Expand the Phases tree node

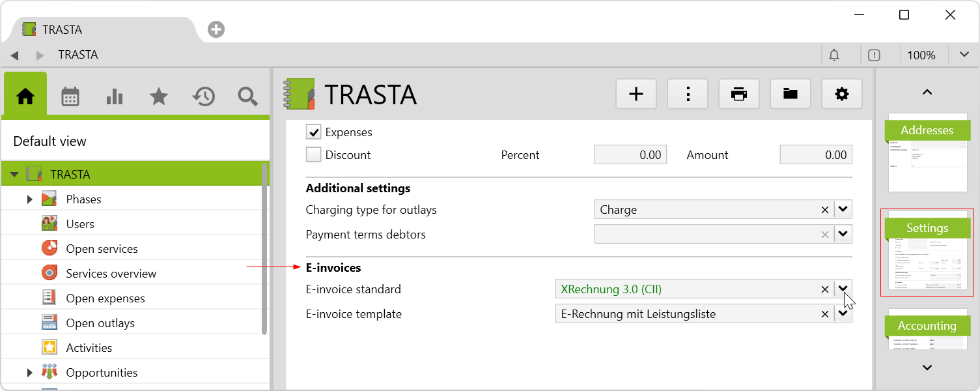[x=29, y=199]
